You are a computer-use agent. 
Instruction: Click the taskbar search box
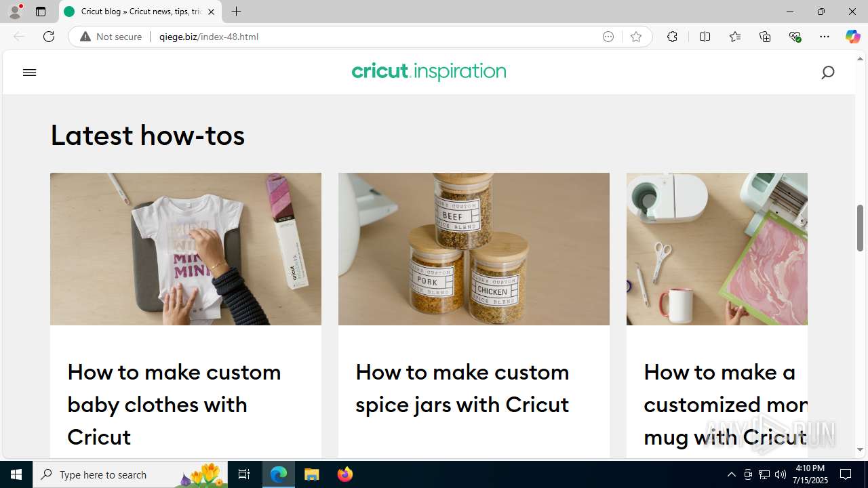point(130,474)
